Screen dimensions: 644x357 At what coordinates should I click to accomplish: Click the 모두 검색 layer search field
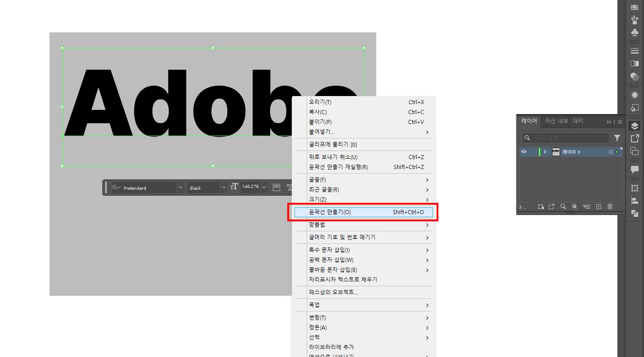pyautogui.click(x=566, y=138)
